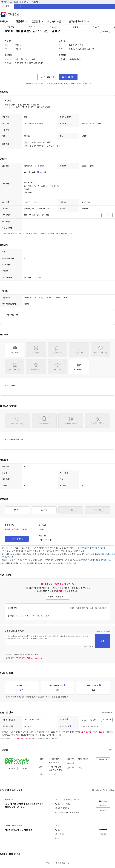Jump to the 우대사항 section tab
Screen dimensions: 115x868
click(x=53, y=27)
